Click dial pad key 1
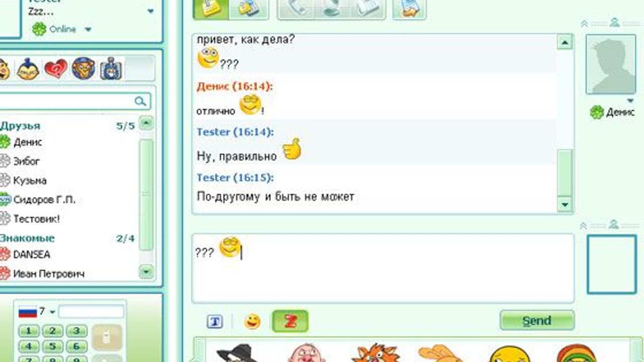The height and width of the screenshot is (362, 644). pyautogui.click(x=29, y=331)
